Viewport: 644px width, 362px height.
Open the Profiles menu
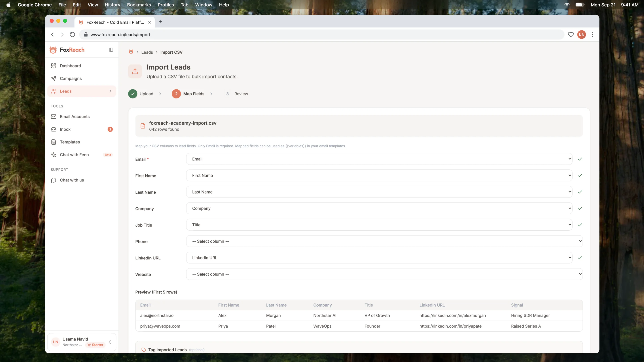pyautogui.click(x=166, y=5)
